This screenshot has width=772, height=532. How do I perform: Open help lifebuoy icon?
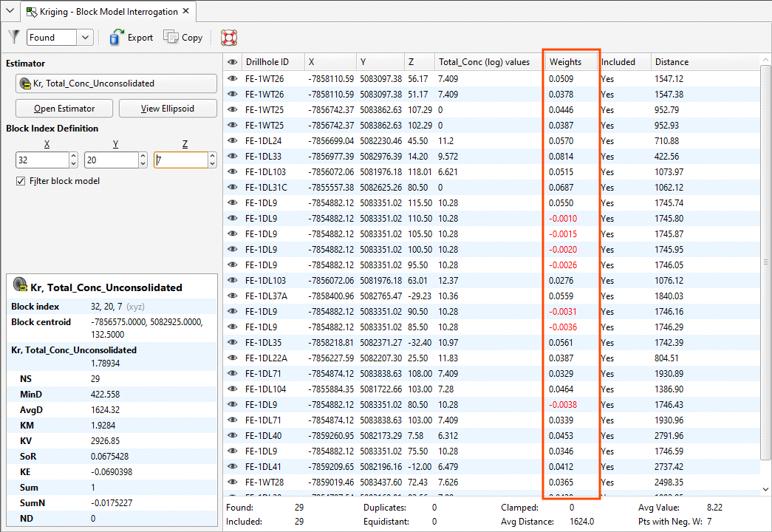(x=229, y=38)
